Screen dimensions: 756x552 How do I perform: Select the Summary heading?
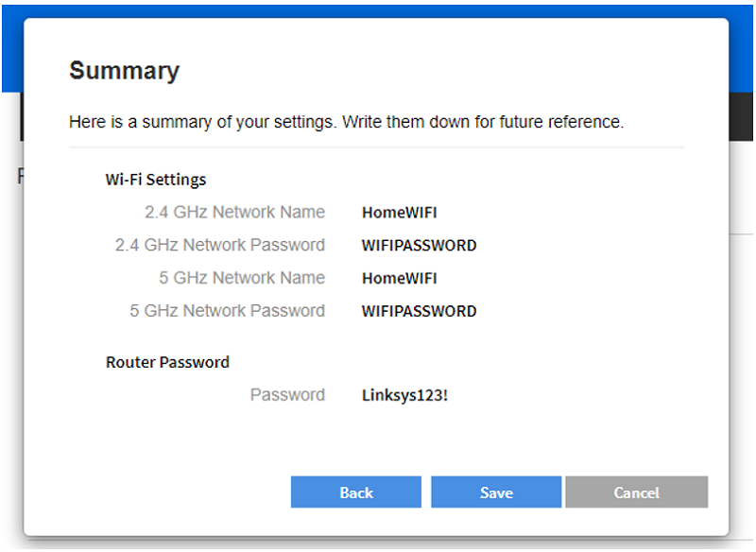click(125, 71)
